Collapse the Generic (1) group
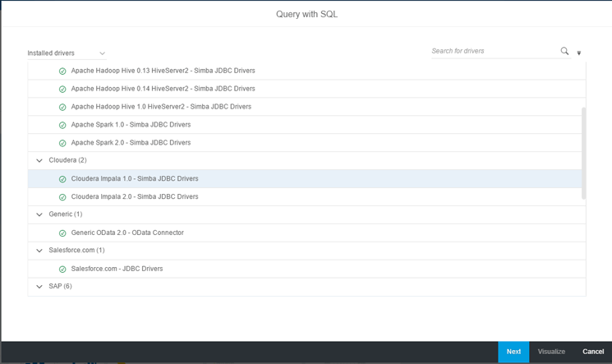The image size is (612, 364). coord(39,214)
